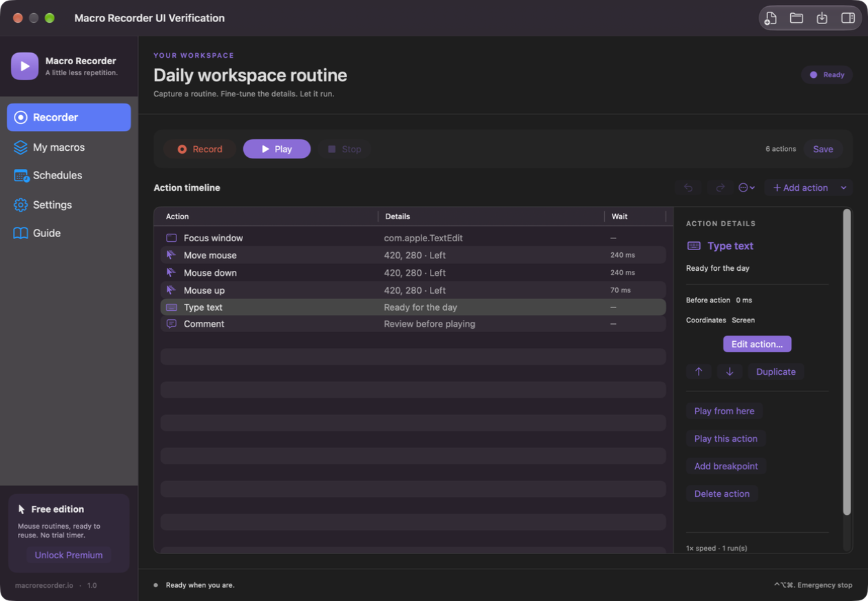
Task: Save the macro with Save button
Action: 823,149
